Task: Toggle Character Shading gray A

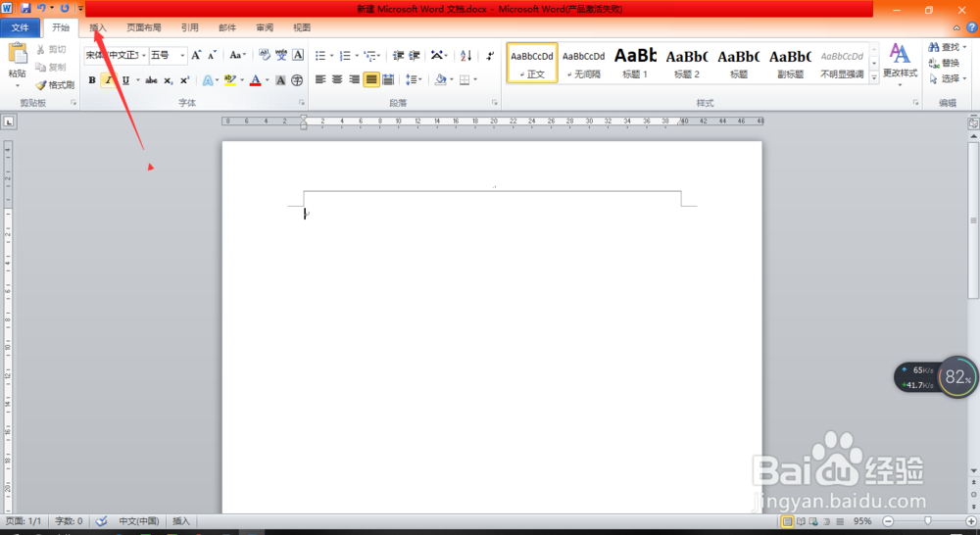Action: [x=280, y=80]
